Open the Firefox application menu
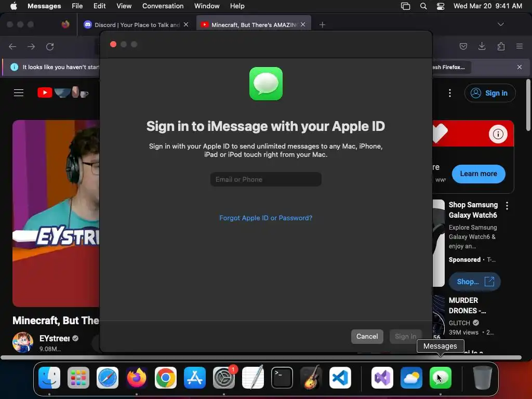The height and width of the screenshot is (399, 532). 520,46
